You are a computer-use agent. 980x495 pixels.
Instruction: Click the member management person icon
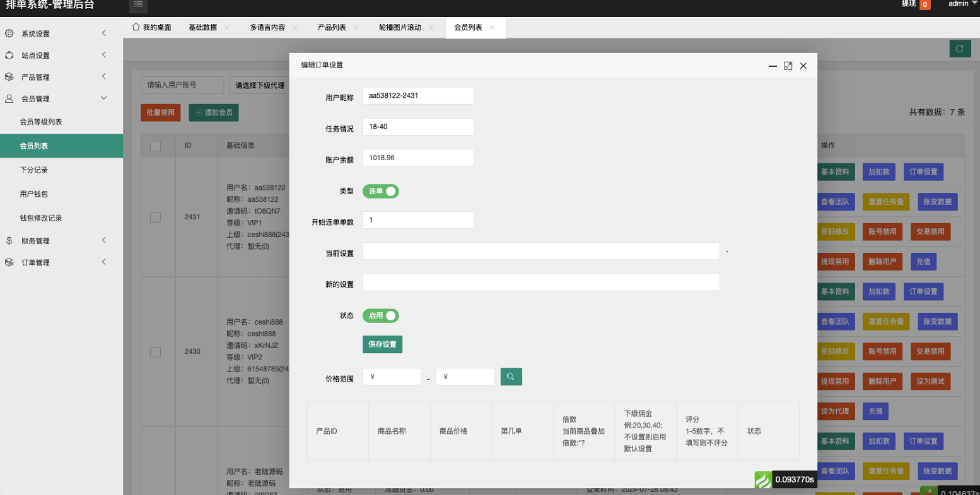[9, 98]
